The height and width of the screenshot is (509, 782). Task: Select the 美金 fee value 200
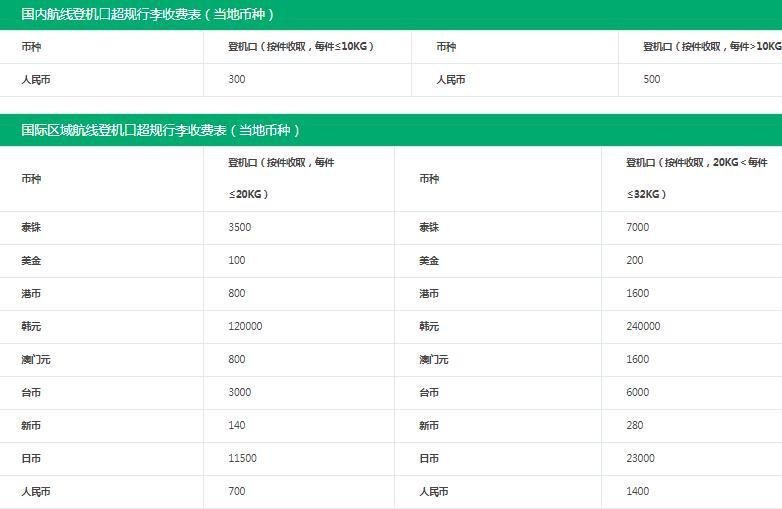point(635,260)
